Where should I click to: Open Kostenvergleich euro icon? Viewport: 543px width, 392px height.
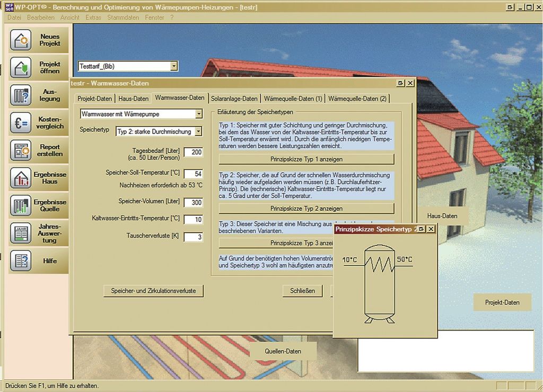[x=21, y=123]
